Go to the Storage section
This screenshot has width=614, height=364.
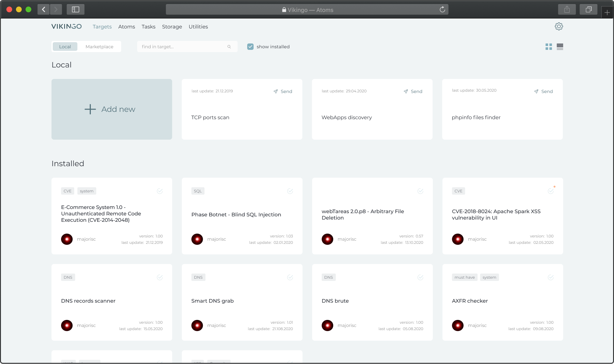coord(172,27)
